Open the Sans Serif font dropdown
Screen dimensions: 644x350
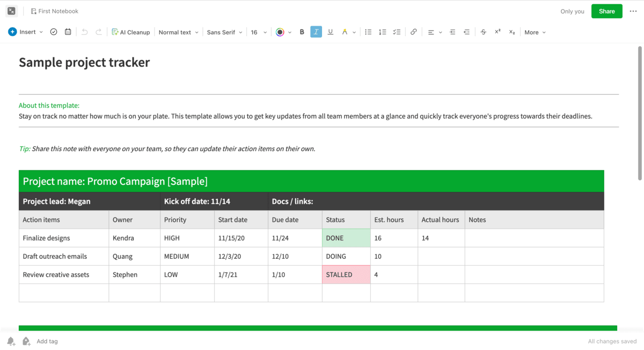point(224,32)
